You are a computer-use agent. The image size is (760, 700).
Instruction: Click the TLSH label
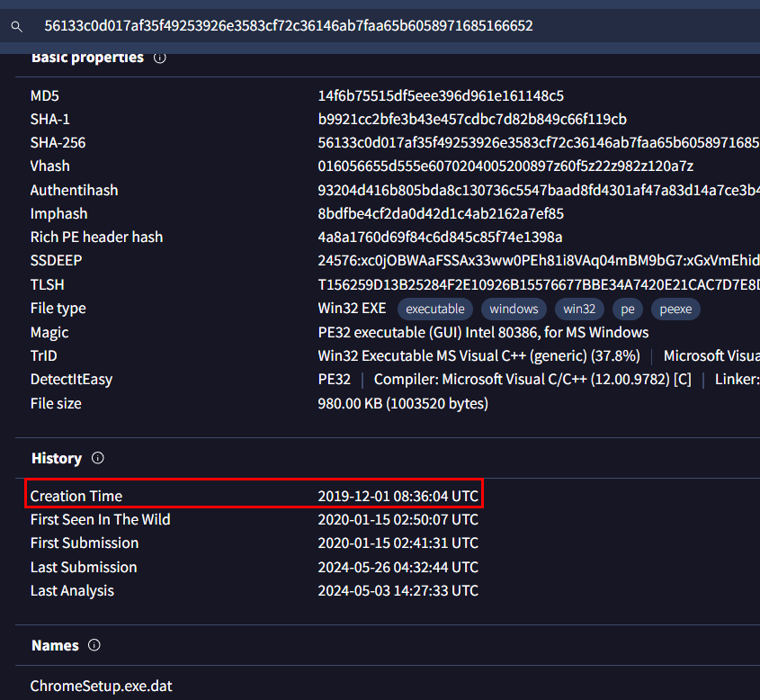coord(48,284)
